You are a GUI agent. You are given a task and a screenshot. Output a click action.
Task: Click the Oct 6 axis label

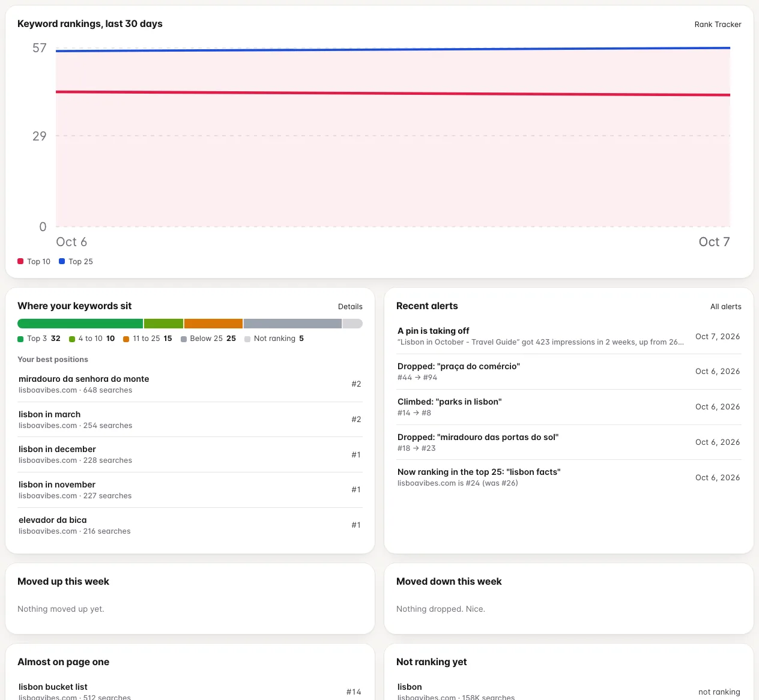[x=71, y=242]
